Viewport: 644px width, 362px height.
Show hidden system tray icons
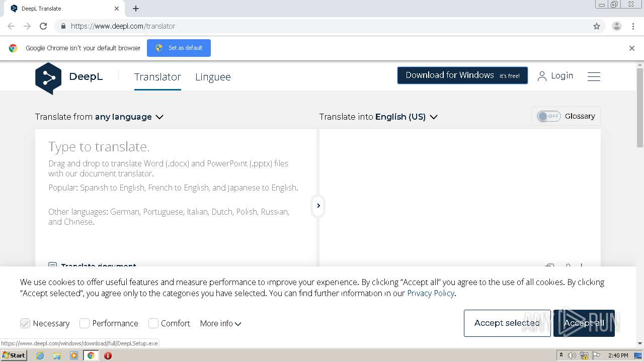tap(561, 355)
